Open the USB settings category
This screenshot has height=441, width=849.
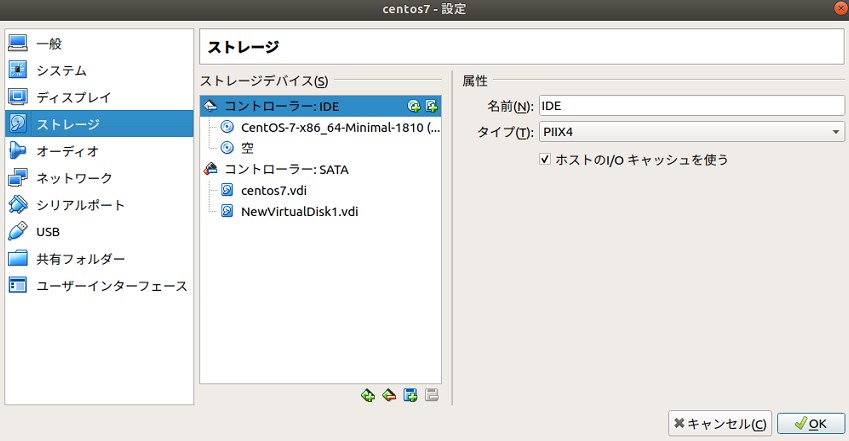99,232
